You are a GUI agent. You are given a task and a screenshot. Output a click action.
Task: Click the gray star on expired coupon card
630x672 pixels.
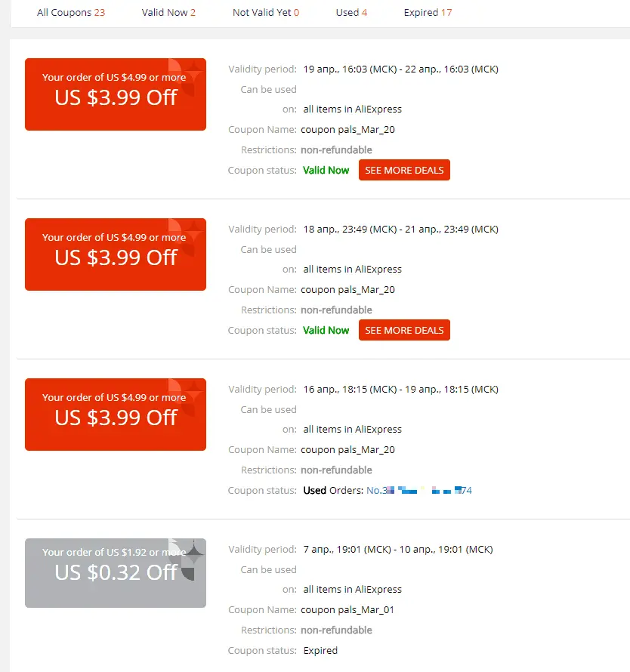pos(193,553)
